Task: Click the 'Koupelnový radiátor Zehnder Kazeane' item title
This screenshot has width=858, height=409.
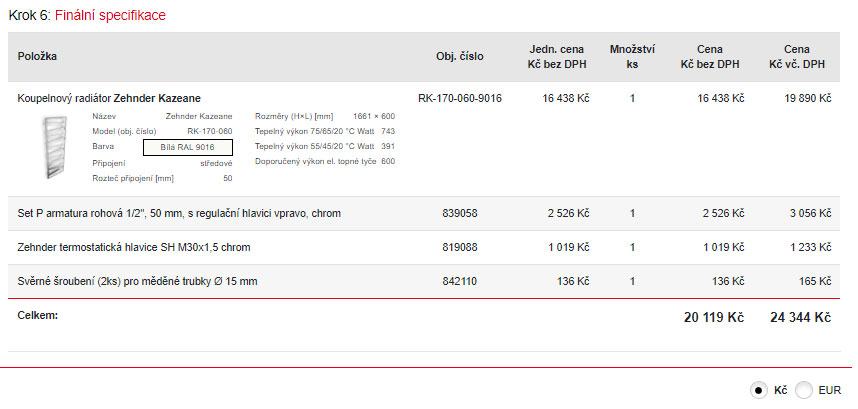Action: pos(109,99)
